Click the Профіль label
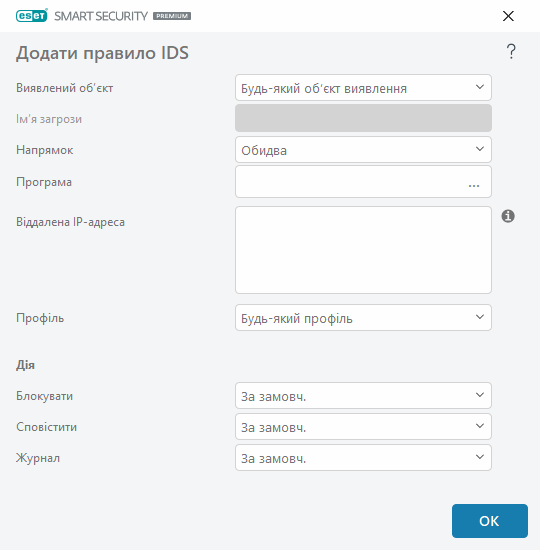The width and height of the screenshot is (540, 550). [40, 318]
